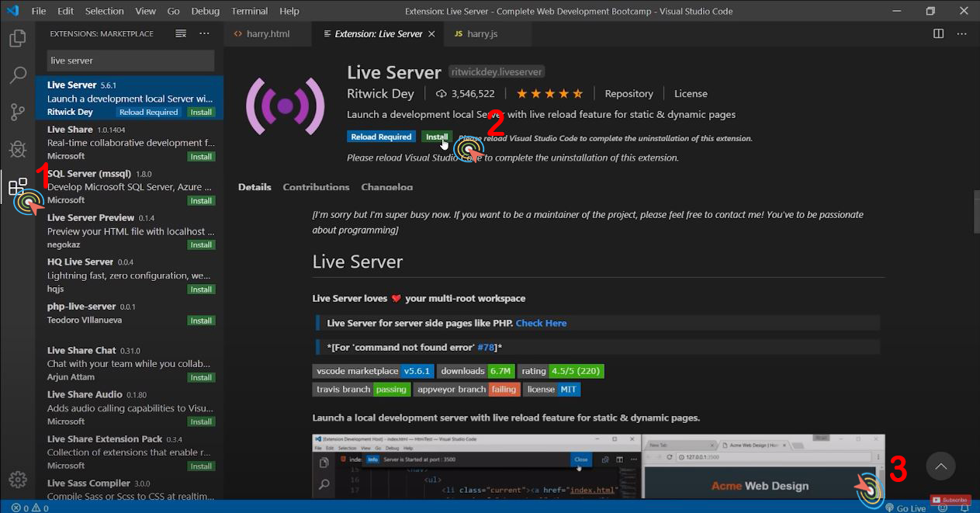Open the Edit menu

(65, 11)
